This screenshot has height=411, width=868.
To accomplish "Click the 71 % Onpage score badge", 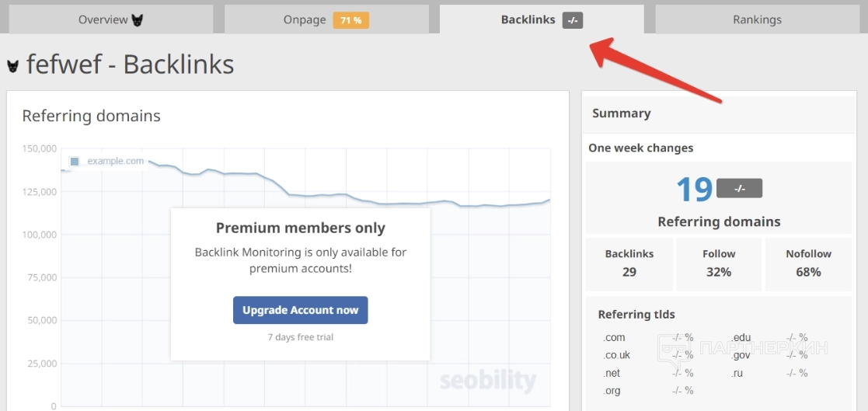I will [350, 20].
